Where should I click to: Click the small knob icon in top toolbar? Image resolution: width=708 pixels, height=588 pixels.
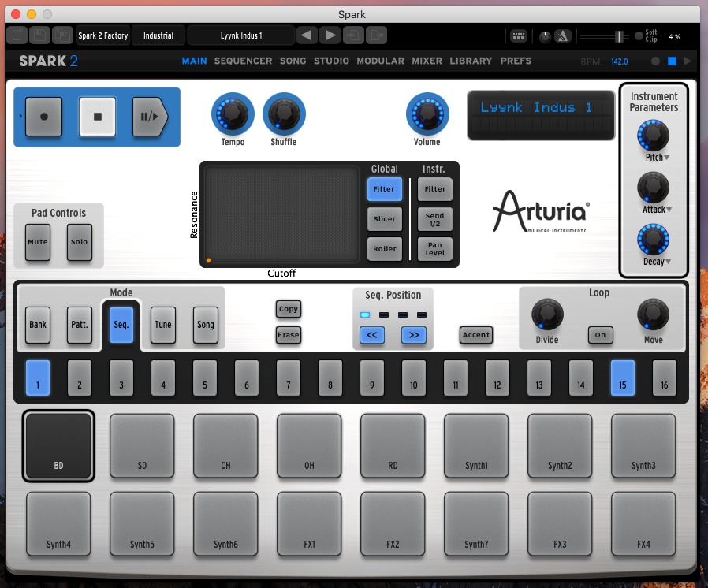[x=545, y=36]
